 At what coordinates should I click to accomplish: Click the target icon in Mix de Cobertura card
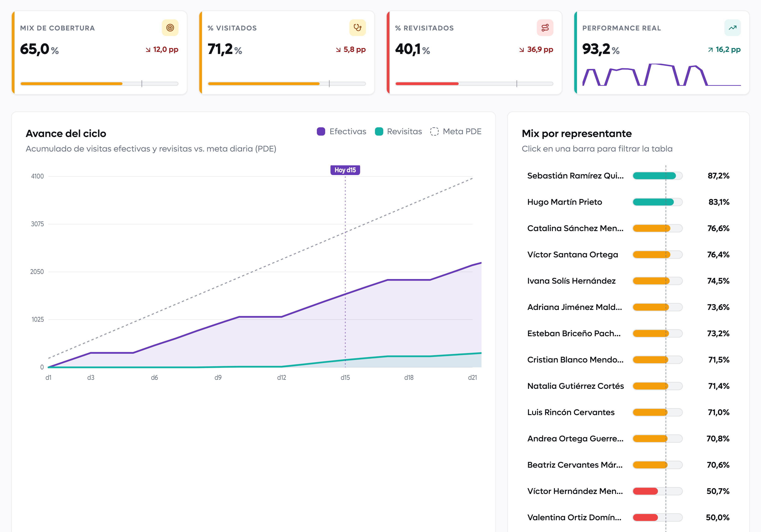[170, 28]
